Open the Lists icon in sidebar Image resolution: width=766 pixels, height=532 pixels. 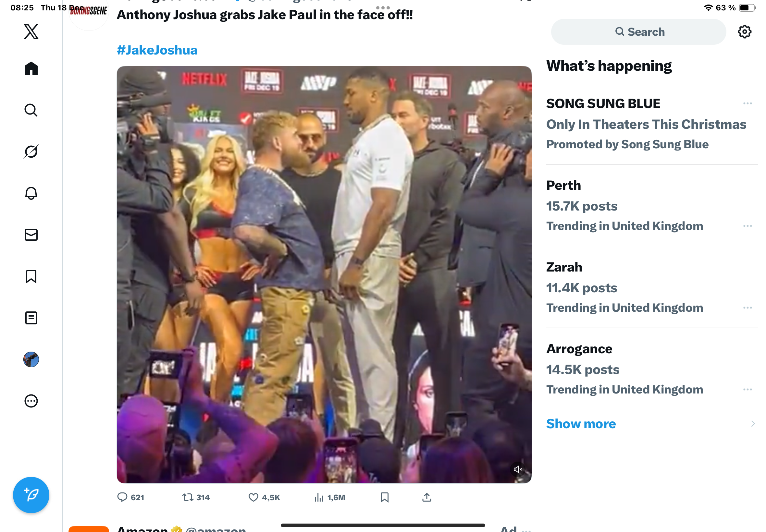click(31, 318)
